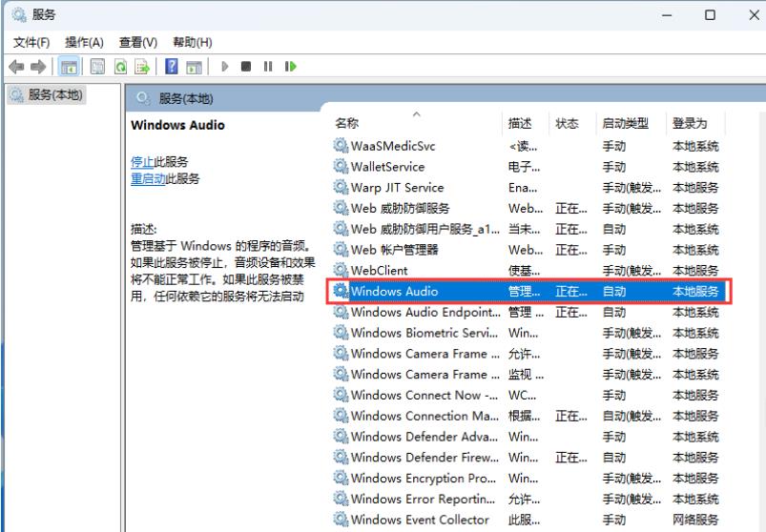Click the gear icon of Windows Audio row
The image size is (766, 532).
[x=341, y=291]
